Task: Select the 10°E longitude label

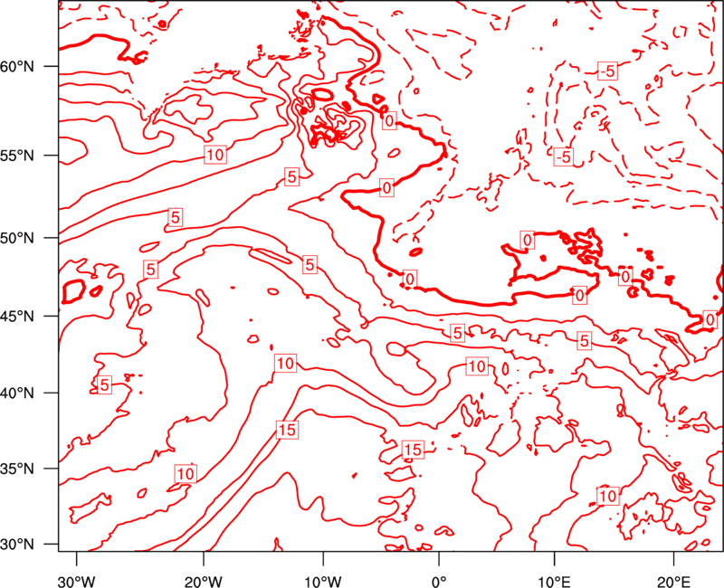Action: [x=554, y=582]
